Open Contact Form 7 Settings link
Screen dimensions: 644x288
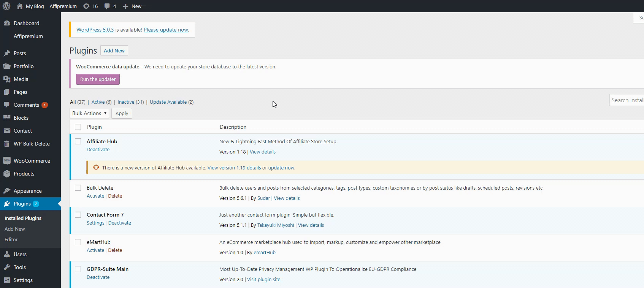(95, 223)
